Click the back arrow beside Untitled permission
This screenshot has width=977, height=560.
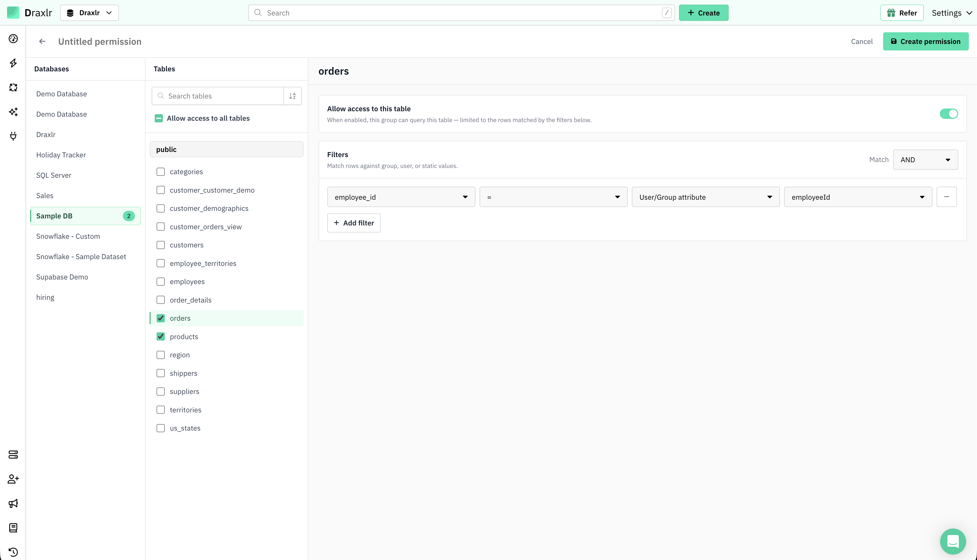click(x=42, y=42)
